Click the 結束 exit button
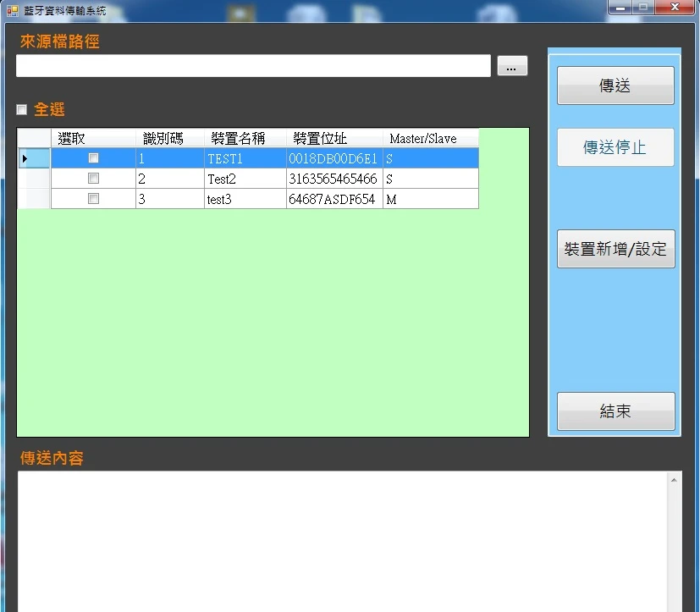Viewport: 700px width, 612px height. 615,411
